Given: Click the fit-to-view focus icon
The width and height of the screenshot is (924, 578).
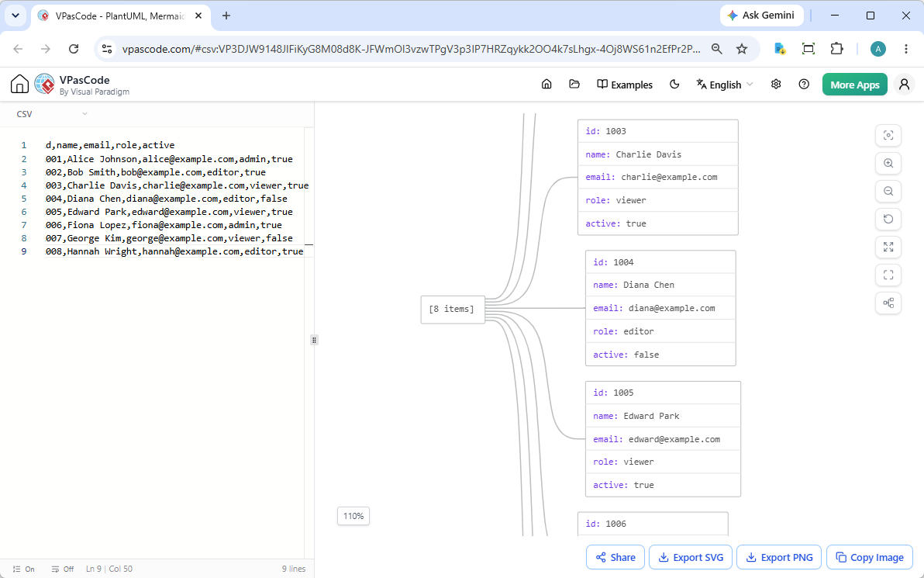Looking at the screenshot, I should (x=888, y=135).
